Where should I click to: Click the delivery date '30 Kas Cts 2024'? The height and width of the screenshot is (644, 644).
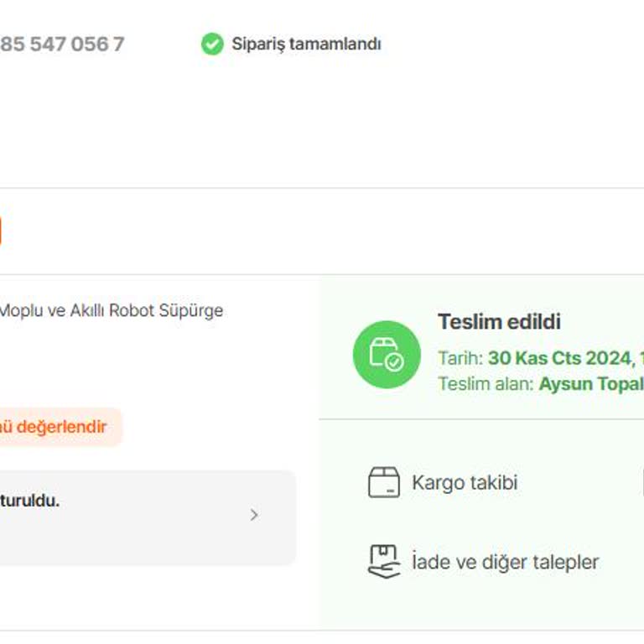point(559,358)
